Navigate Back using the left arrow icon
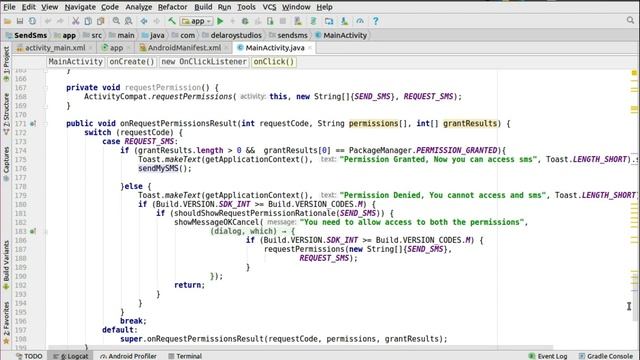The width and height of the screenshot is (640, 360). (144, 21)
